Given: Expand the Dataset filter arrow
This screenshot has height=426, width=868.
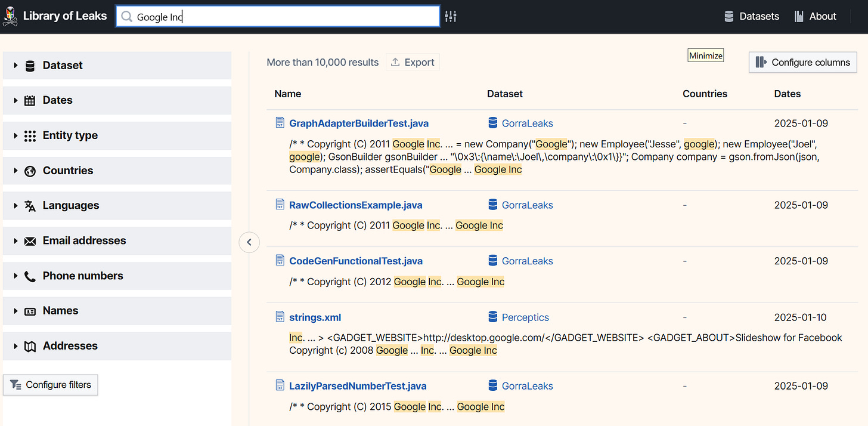Looking at the screenshot, I should (15, 66).
